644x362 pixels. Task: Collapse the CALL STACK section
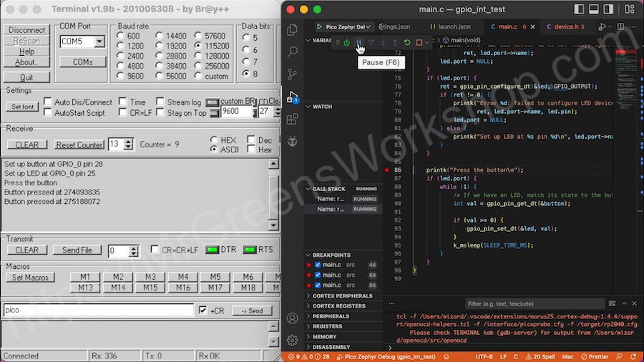click(308, 189)
